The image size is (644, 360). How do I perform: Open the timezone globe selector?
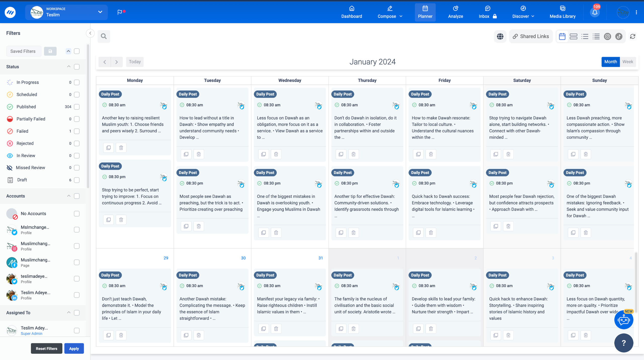pos(500,36)
